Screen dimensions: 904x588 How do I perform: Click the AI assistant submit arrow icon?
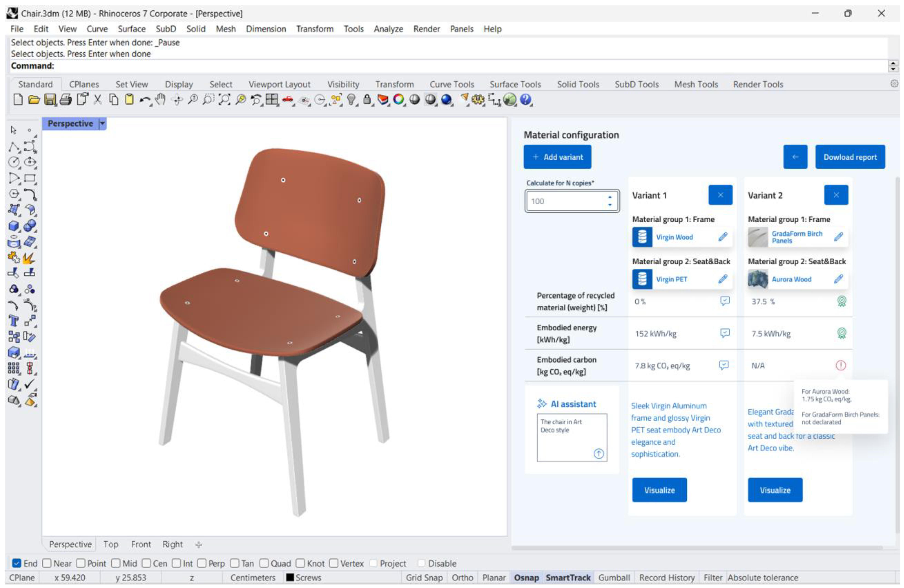pyautogui.click(x=599, y=453)
